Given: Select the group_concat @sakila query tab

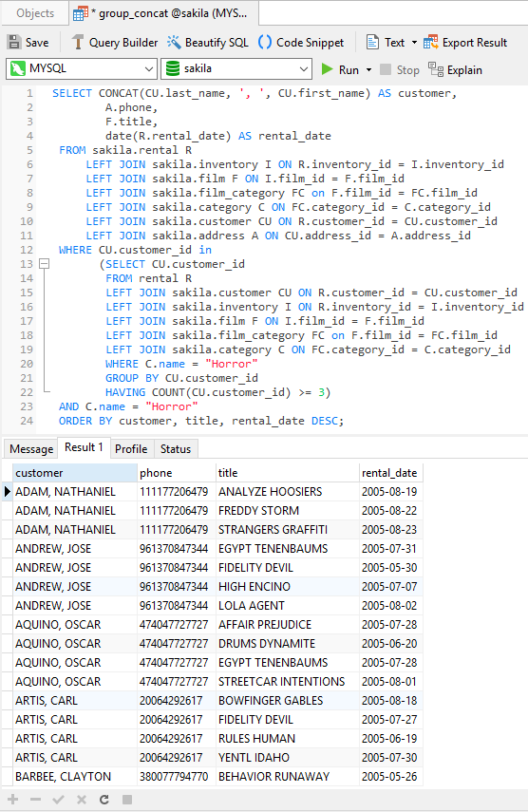Looking at the screenshot, I should (x=163, y=13).
